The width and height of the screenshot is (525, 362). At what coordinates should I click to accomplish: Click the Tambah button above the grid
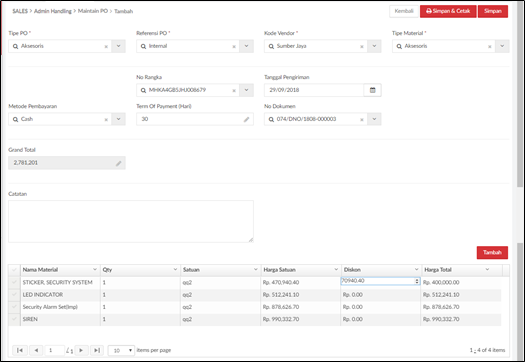[x=492, y=252]
